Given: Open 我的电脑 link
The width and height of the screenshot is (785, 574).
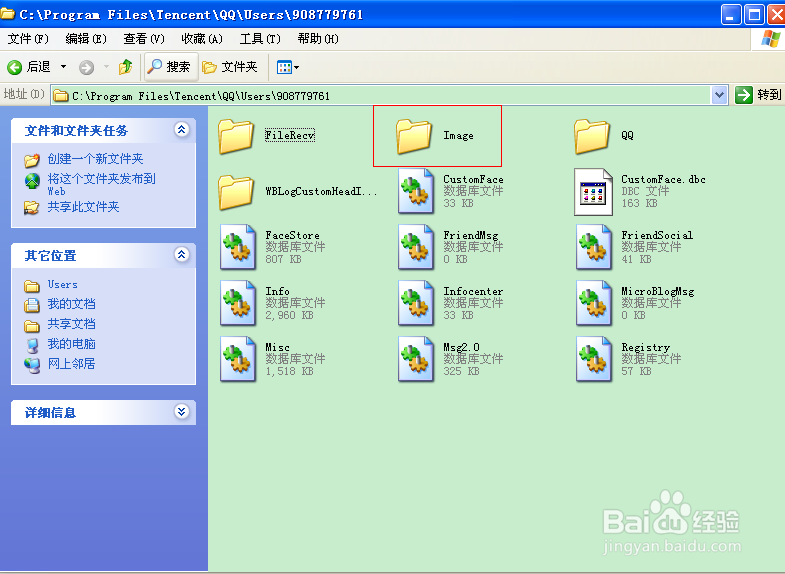Looking at the screenshot, I should point(71,344).
